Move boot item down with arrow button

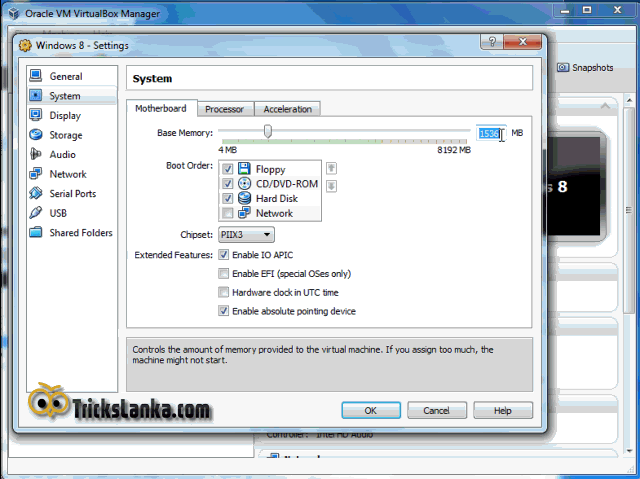[x=331, y=186]
